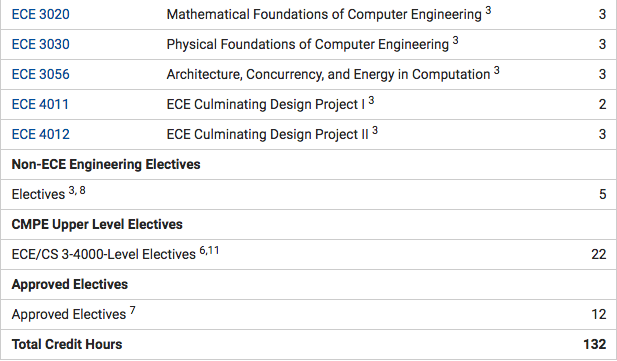The height and width of the screenshot is (361, 617).
Task: Click the Total Credit Hours label
Action: [67, 344]
